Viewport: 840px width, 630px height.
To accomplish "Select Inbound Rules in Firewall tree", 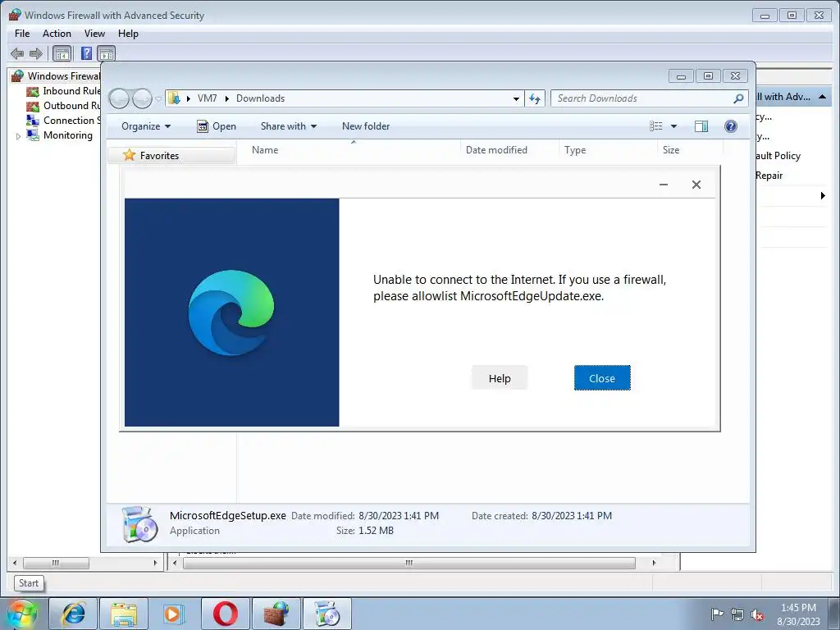I will pyautogui.click(x=63, y=91).
